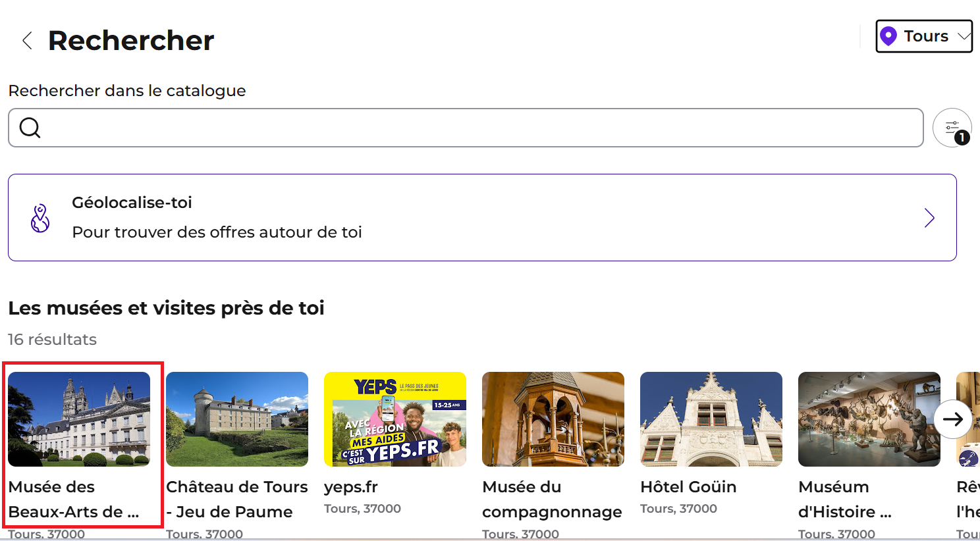Click the purple location pin icon
This screenshot has width=980, height=541.
pos(888,36)
